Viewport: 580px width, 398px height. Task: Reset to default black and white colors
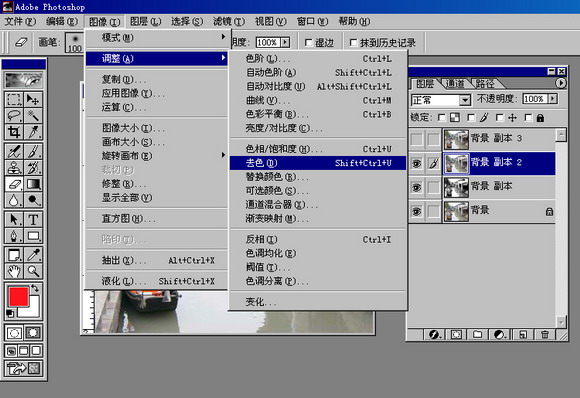(x=10, y=314)
